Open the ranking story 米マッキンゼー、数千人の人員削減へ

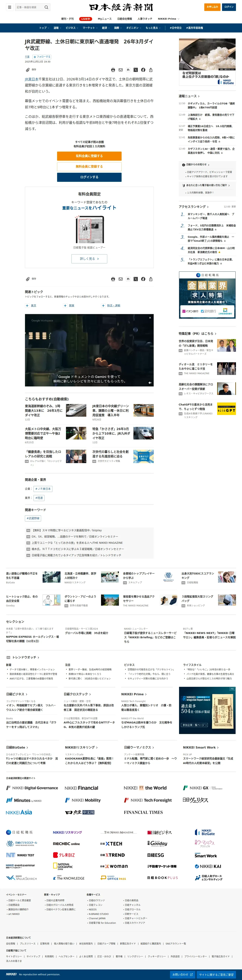211,216
